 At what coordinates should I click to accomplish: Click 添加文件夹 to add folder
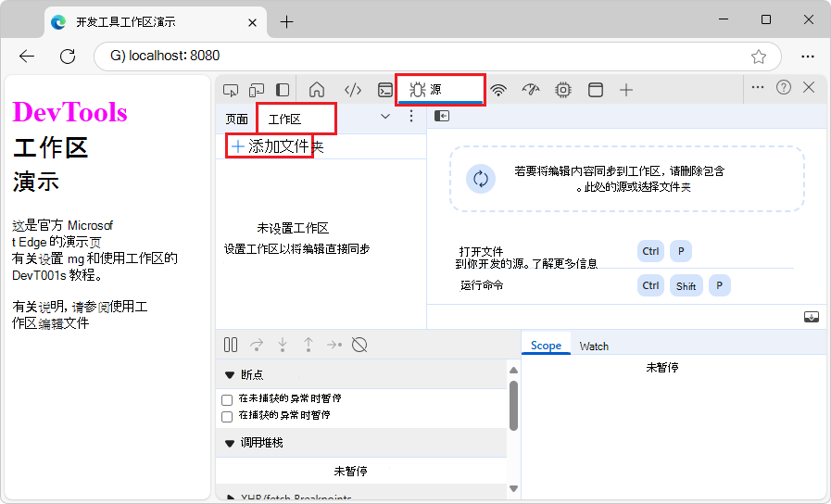tap(277, 146)
